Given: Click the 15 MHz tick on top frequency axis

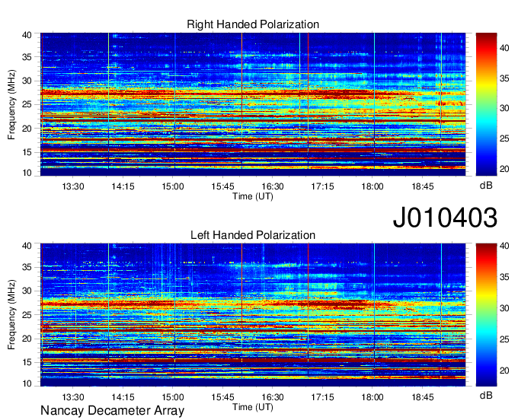Looking at the screenshot, I should tap(27, 152).
